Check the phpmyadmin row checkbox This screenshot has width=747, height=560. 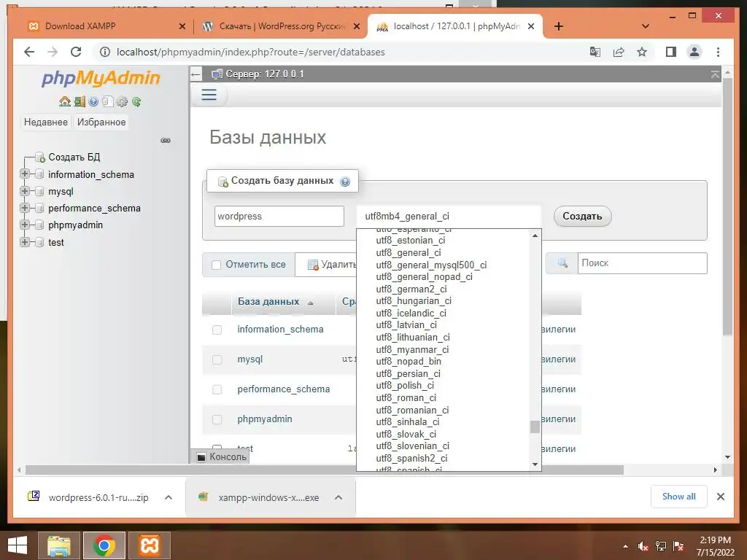(x=217, y=419)
